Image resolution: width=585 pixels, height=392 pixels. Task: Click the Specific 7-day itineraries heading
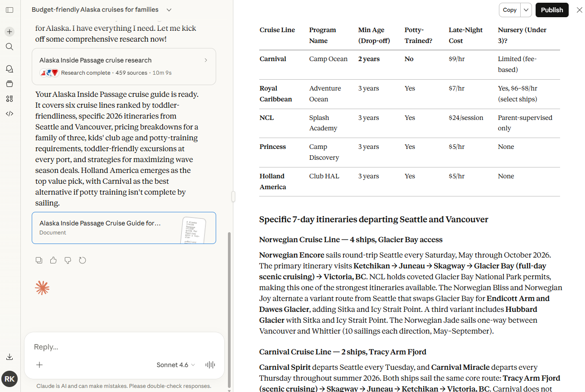374,220
